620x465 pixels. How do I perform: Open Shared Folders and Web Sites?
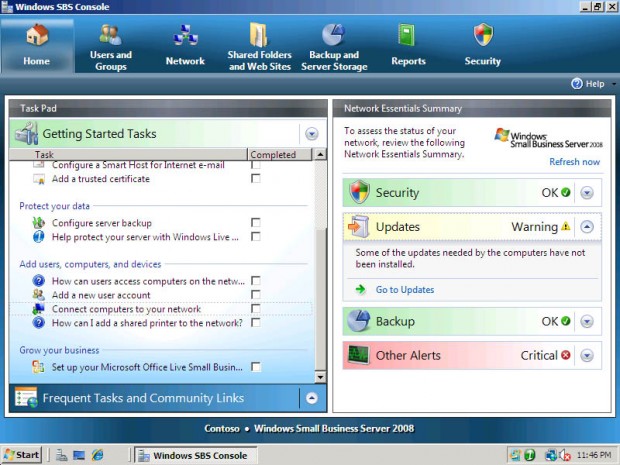tap(259, 47)
